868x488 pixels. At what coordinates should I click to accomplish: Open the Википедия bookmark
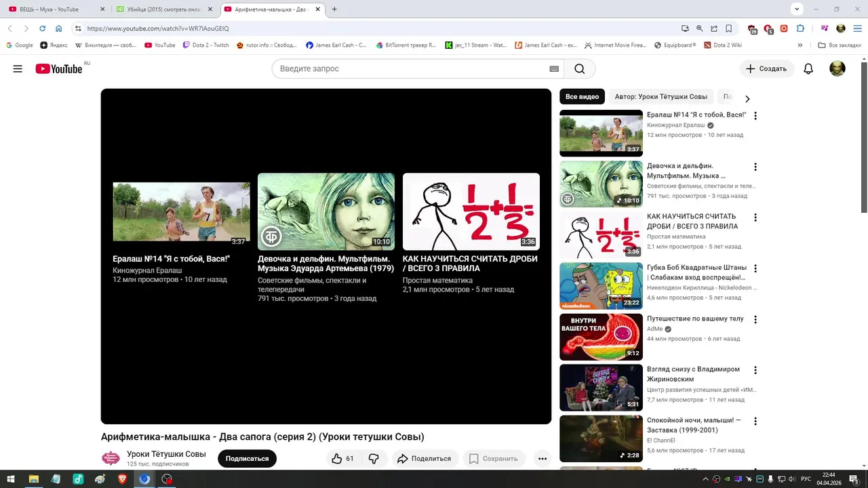pos(105,45)
